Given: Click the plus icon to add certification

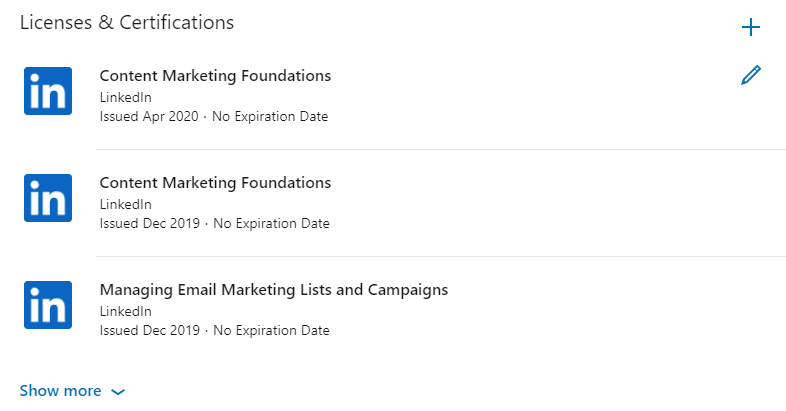Looking at the screenshot, I should click(x=751, y=27).
